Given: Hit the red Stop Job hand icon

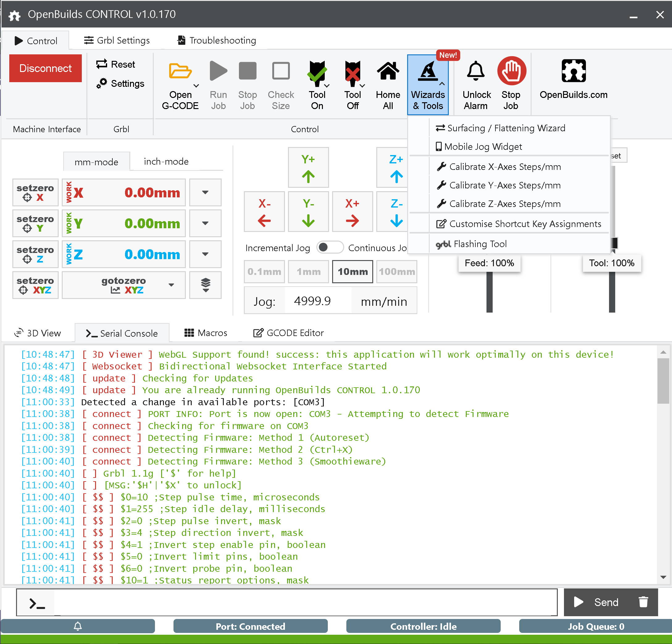Looking at the screenshot, I should [511, 71].
